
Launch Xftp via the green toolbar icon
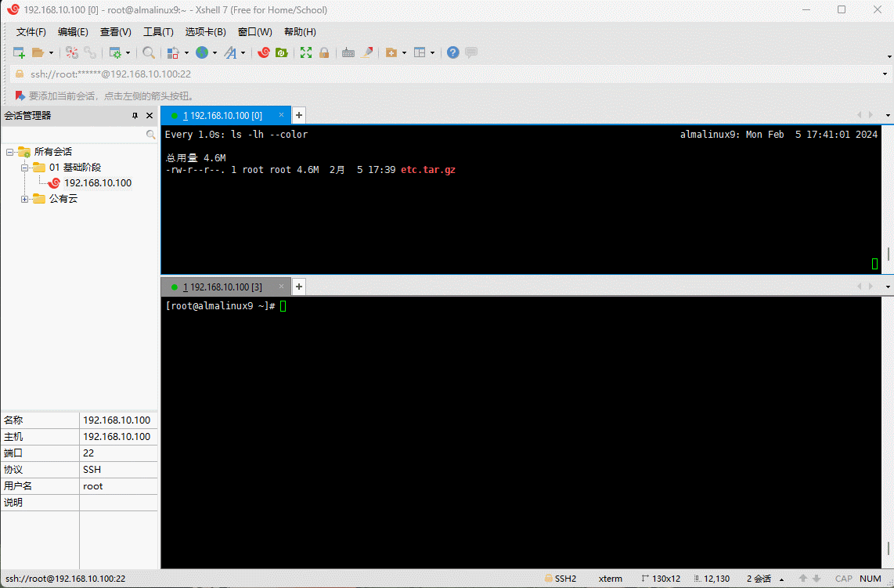pos(281,52)
